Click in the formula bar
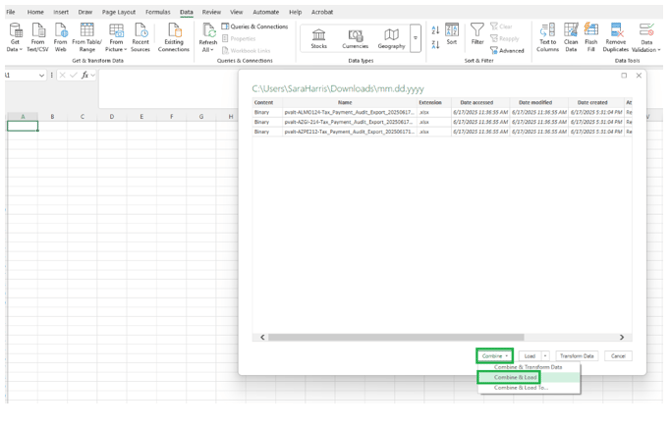670x430 pixels. point(168,88)
